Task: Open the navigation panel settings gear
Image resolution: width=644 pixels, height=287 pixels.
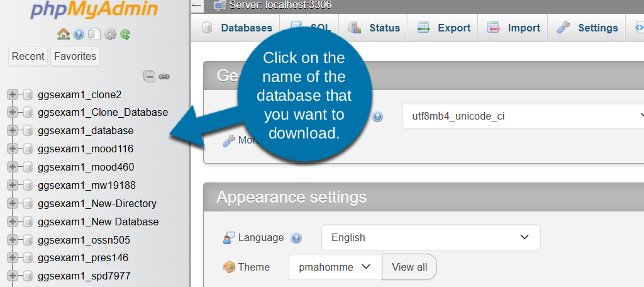Action: (x=110, y=35)
